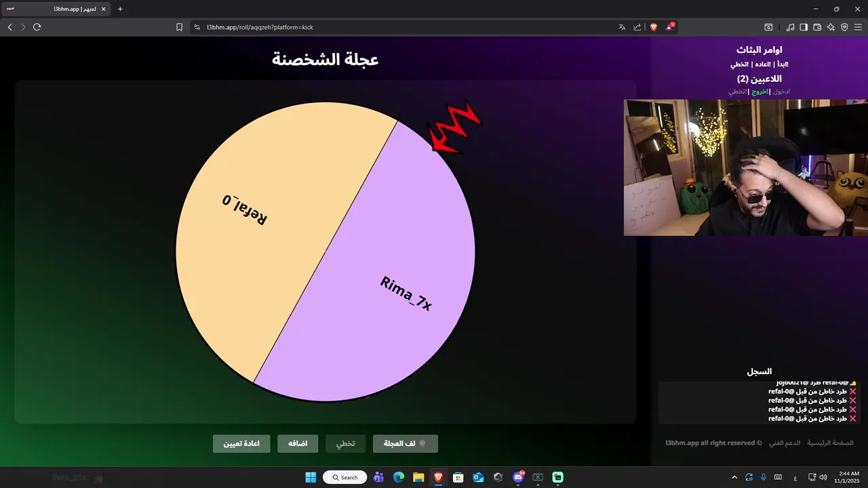
Task: Open the Windows Start menu
Action: tap(311, 477)
